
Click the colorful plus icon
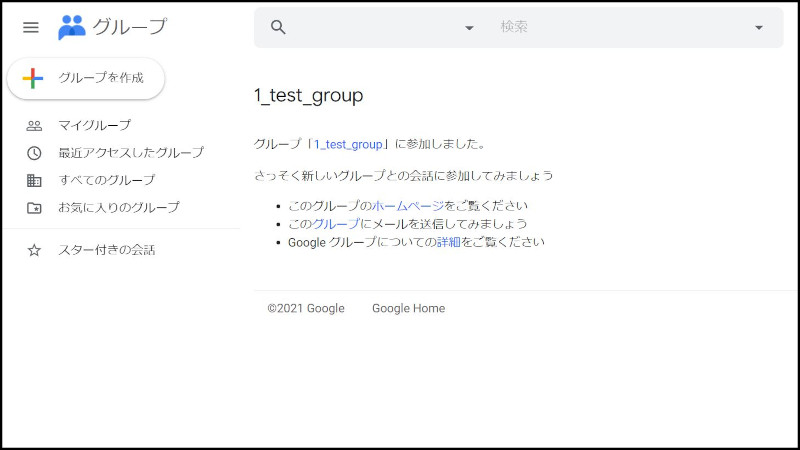33,78
